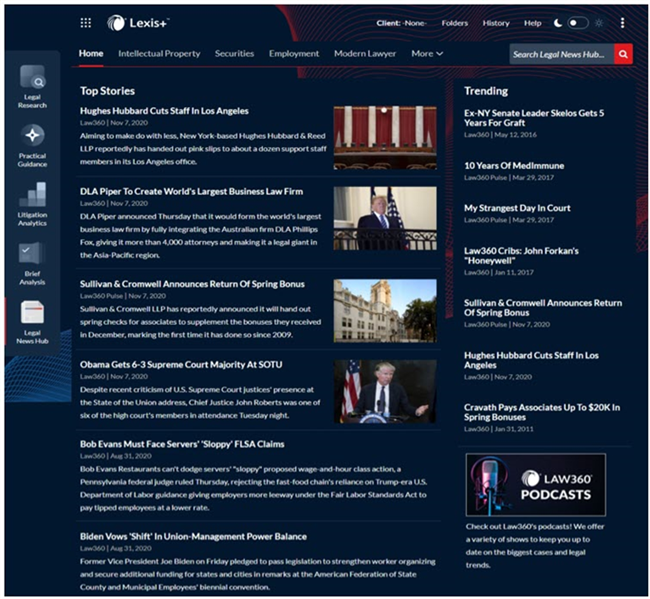This screenshot has height=599, width=650.
Task: Open the vertical three-dot options menu
Action: click(x=622, y=23)
